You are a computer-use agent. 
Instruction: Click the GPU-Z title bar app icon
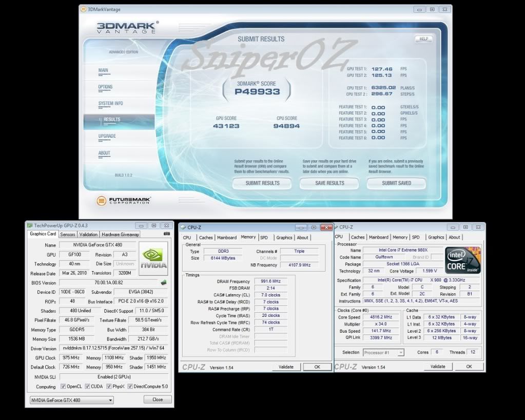(30, 225)
